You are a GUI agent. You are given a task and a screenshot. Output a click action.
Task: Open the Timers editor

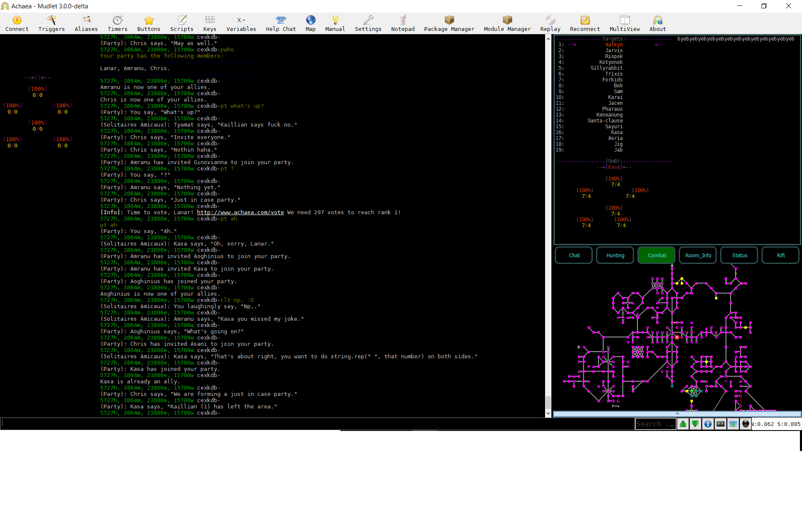[117, 23]
